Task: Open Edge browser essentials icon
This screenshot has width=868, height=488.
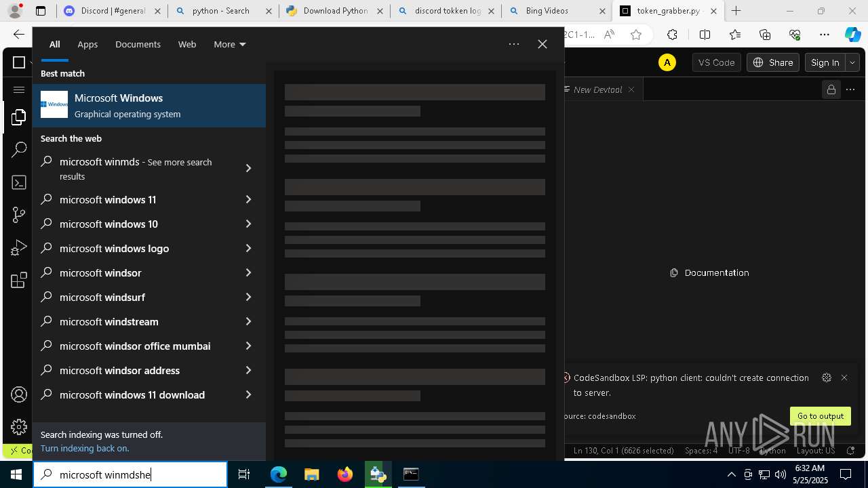Action: pyautogui.click(x=795, y=35)
